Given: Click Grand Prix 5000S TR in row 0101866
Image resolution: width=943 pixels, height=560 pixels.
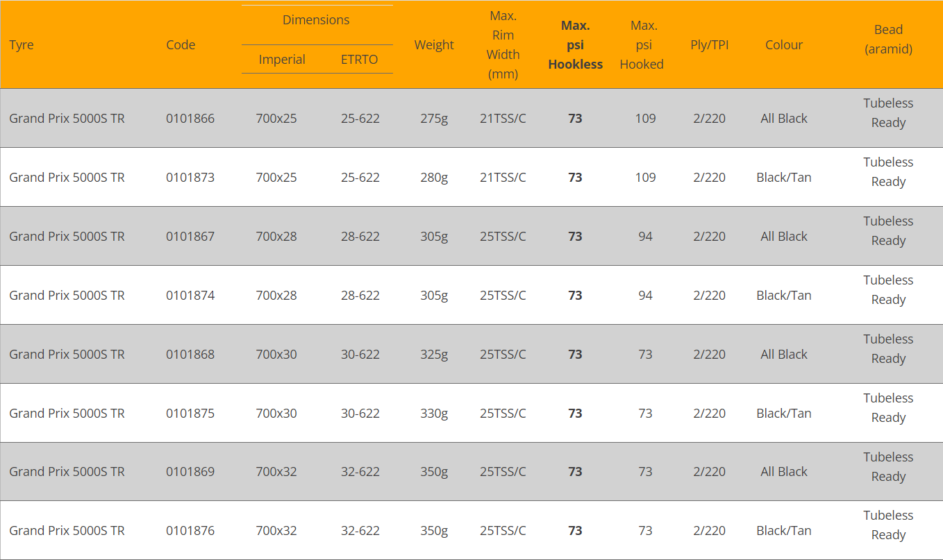Looking at the screenshot, I should [67, 119].
